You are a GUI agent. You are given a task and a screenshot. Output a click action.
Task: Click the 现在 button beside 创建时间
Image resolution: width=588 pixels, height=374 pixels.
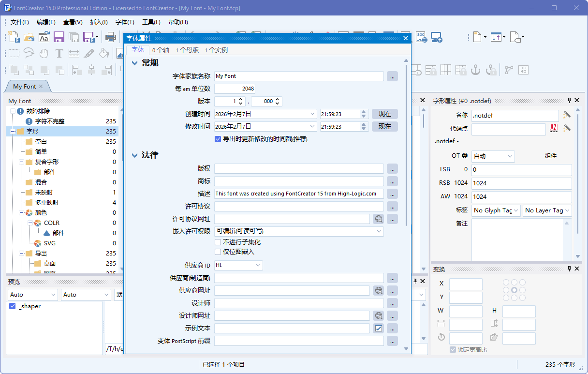385,114
